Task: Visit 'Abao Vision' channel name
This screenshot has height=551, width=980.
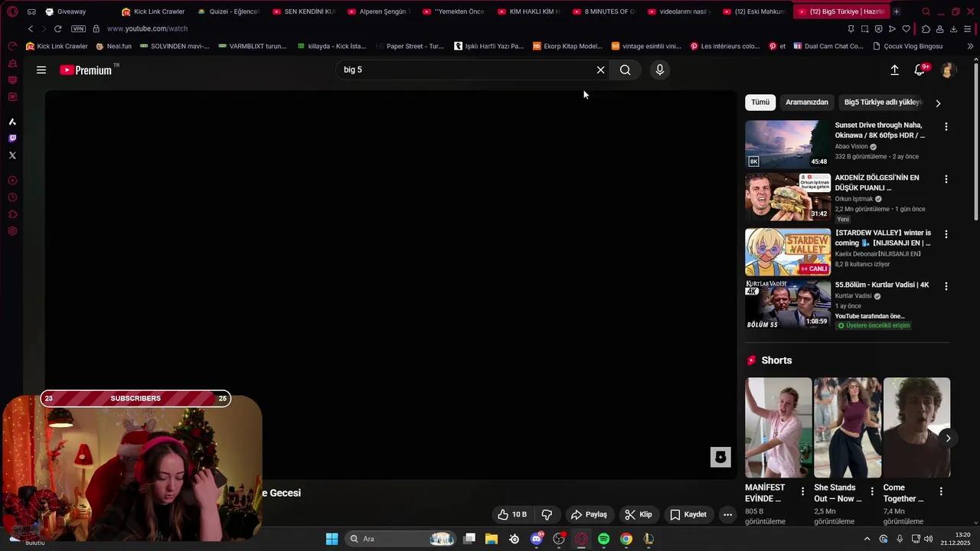Action: point(851,146)
